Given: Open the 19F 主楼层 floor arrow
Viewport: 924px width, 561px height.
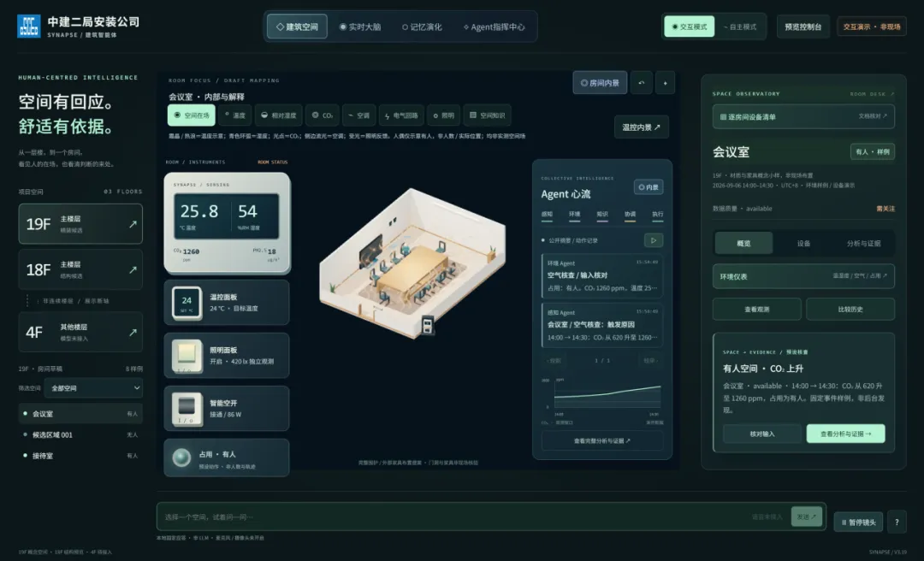Looking at the screenshot, I should pos(133,224).
